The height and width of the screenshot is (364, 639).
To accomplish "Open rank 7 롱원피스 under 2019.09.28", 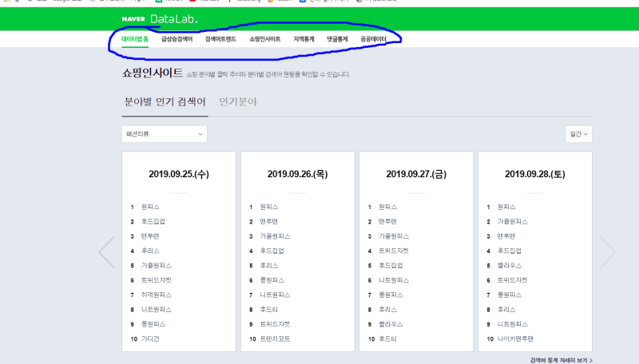I will click(510, 295).
